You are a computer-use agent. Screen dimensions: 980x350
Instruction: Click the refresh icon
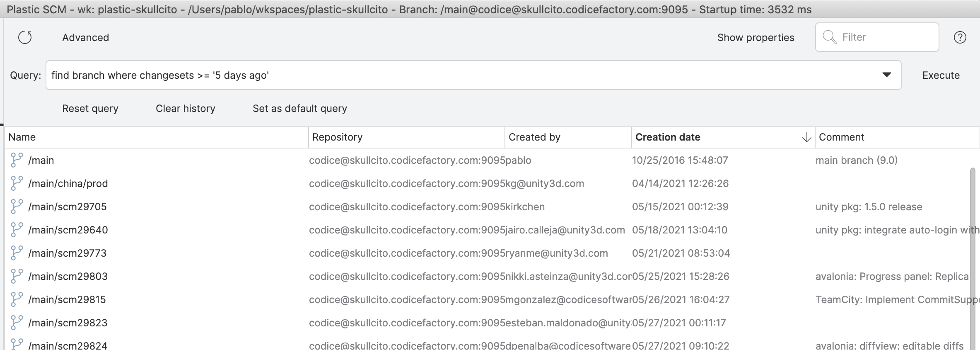[25, 37]
